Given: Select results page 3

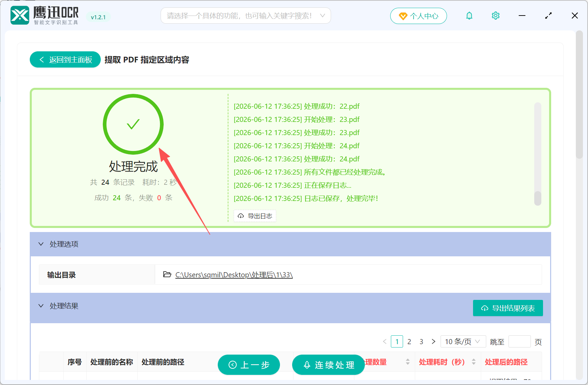Looking at the screenshot, I should click(x=421, y=341).
